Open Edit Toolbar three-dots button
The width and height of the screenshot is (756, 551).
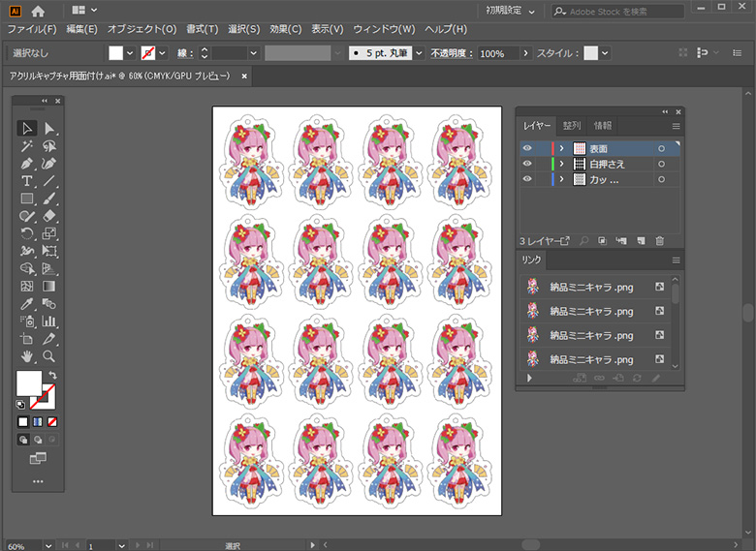tap(38, 481)
